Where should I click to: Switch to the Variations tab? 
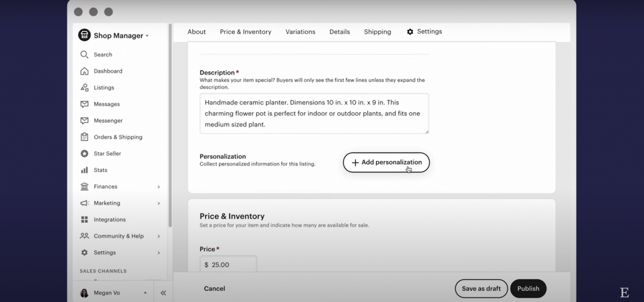click(x=300, y=32)
